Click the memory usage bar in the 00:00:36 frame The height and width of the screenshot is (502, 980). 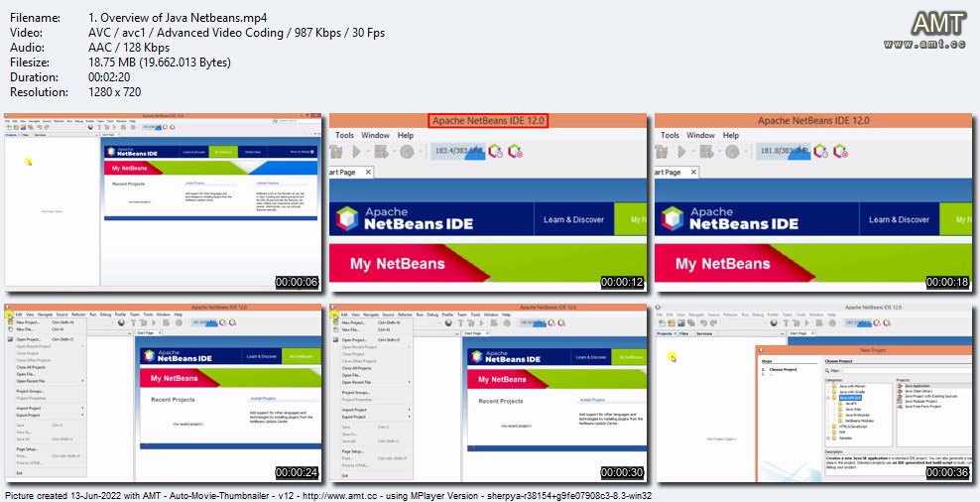(858, 322)
